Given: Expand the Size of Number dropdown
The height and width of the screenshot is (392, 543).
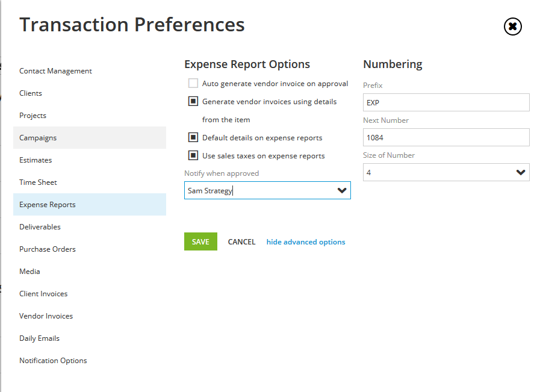Looking at the screenshot, I should click(520, 172).
